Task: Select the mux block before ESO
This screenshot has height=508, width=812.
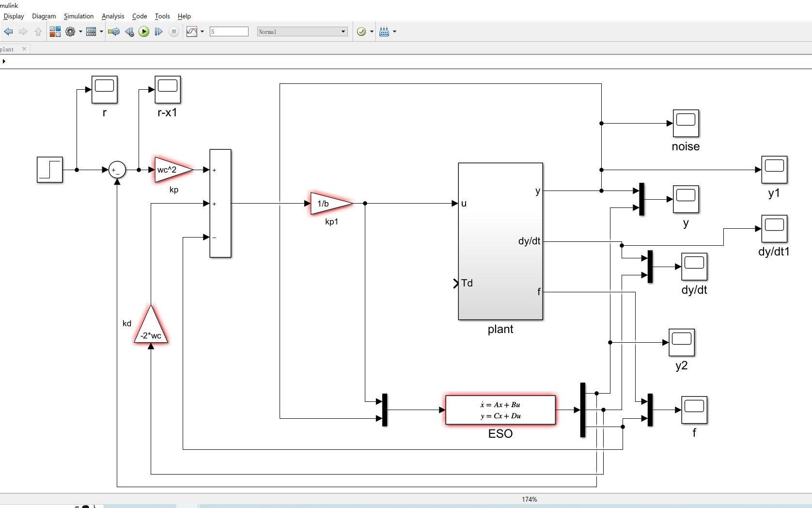Action: point(385,410)
